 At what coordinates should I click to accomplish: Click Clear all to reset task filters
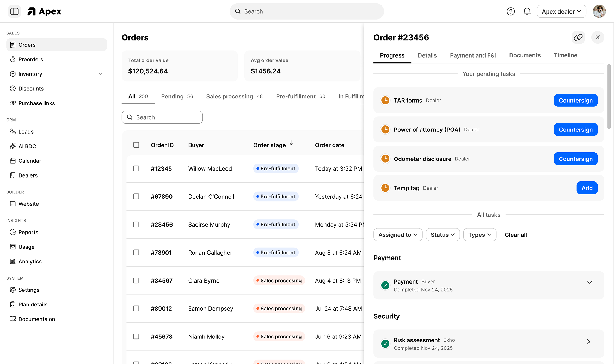click(515, 235)
